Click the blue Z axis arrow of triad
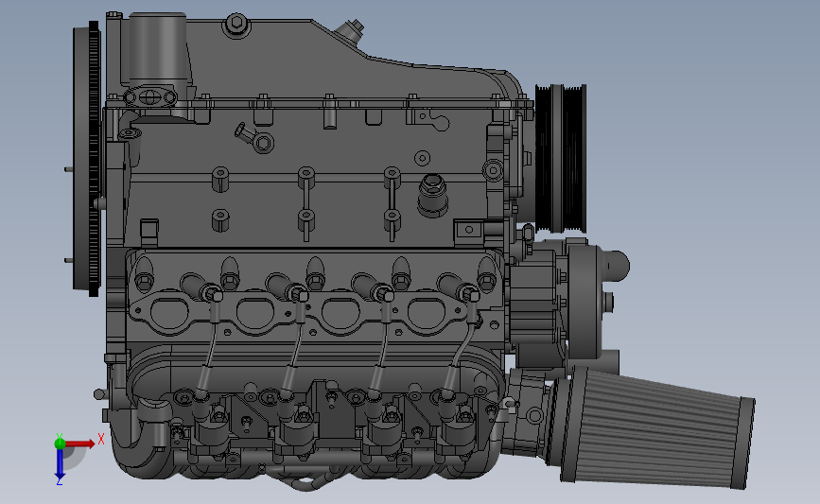Viewport: 820px width, 504px height. click(60, 464)
